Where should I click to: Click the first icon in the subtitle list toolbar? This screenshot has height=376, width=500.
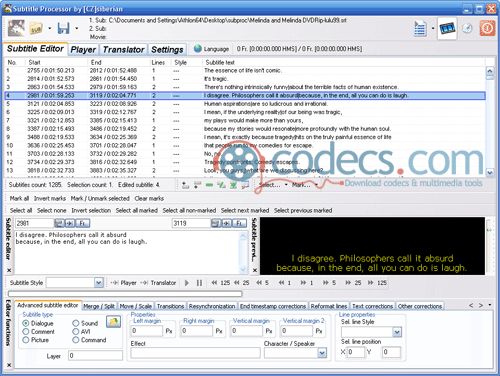click(185, 185)
